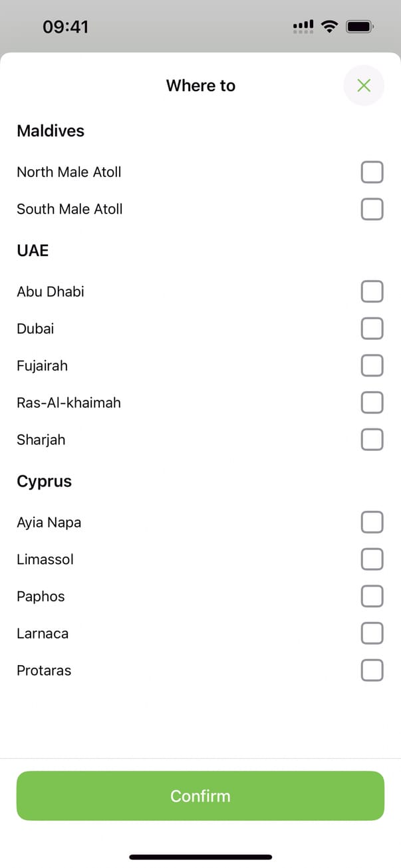The image size is (401, 868).
Task: Tap the UAE section header
Action: [33, 251]
